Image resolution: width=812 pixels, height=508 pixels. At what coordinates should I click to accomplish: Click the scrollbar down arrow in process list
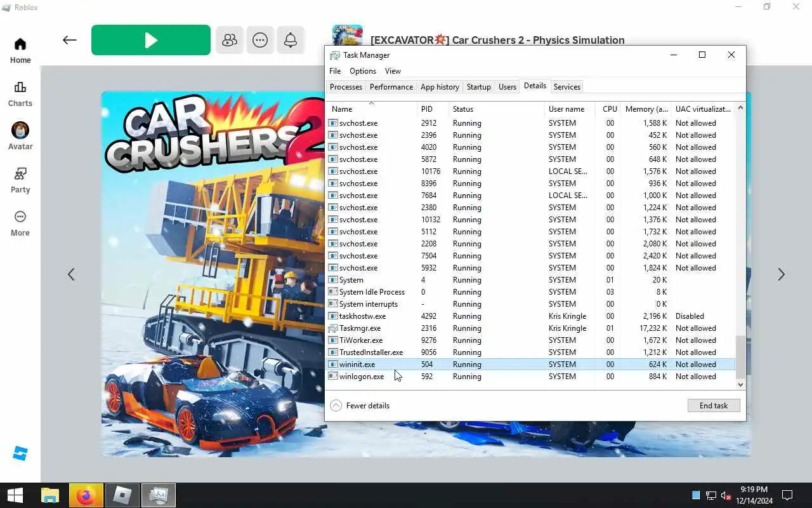pos(740,384)
